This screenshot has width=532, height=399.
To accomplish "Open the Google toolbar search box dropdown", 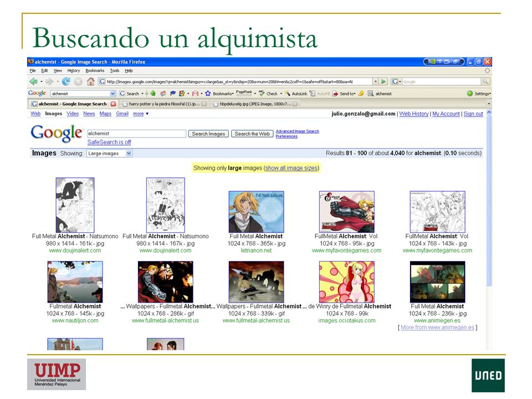I will tap(112, 93).
